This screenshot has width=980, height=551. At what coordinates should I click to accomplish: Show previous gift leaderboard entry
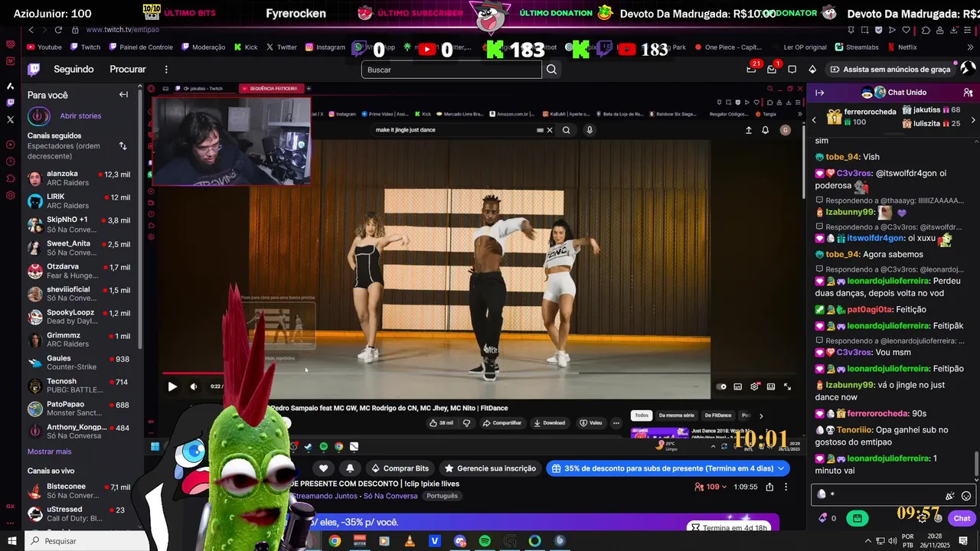(814, 120)
